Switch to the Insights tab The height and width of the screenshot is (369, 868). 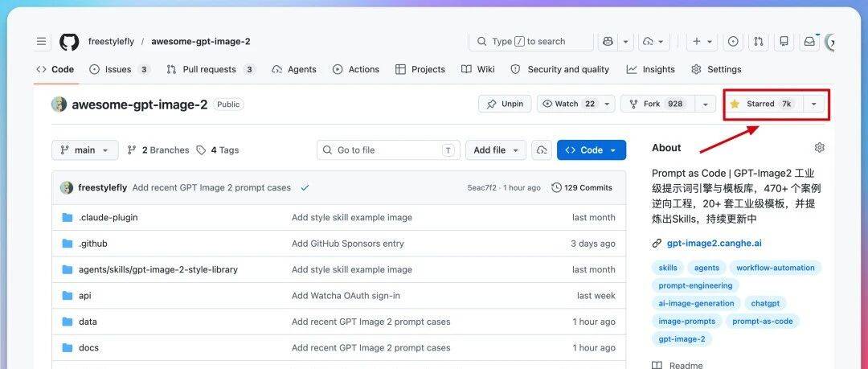coord(650,69)
